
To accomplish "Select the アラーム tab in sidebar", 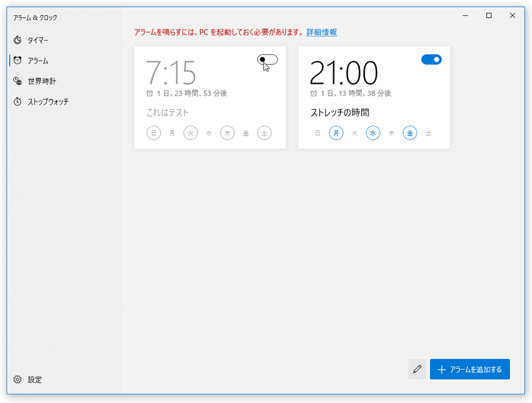I will (x=64, y=61).
